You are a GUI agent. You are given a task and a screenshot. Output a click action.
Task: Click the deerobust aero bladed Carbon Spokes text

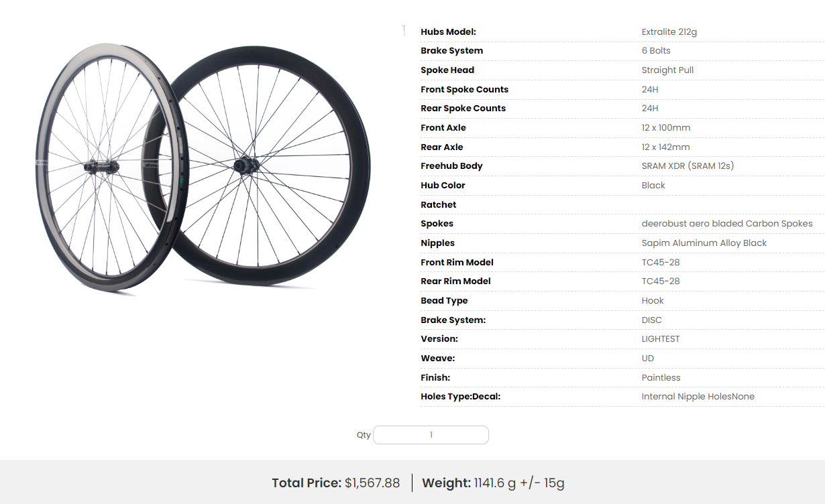click(726, 224)
